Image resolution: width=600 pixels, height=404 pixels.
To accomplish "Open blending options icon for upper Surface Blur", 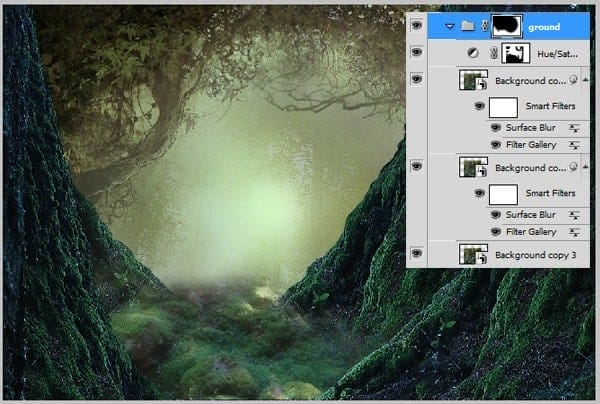I will pos(574,128).
